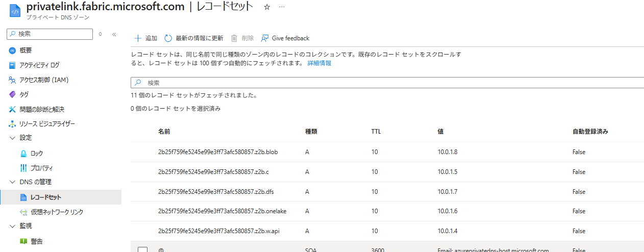
Task: Focus the record set 検索 field
Action: point(388,83)
